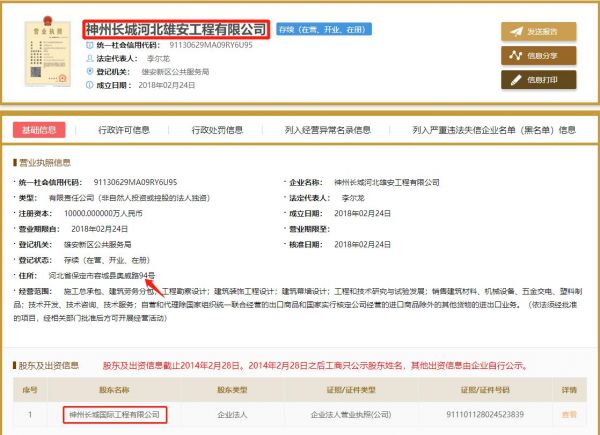The image size is (600, 435).
Task: Click the 股东名称 column header
Action: coord(114,390)
